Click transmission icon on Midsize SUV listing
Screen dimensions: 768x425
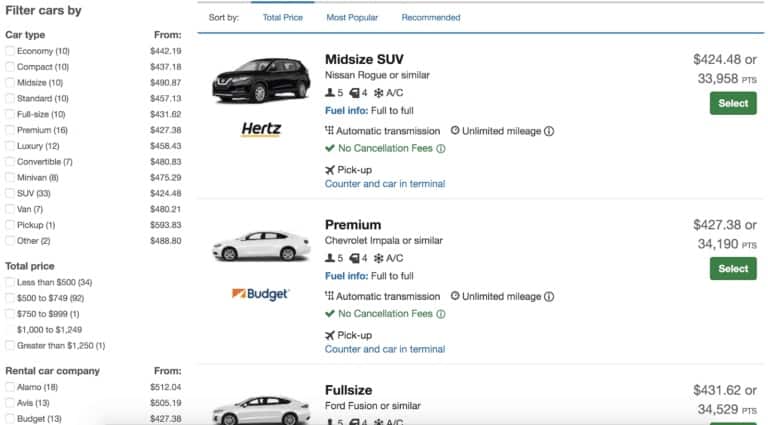[329, 131]
